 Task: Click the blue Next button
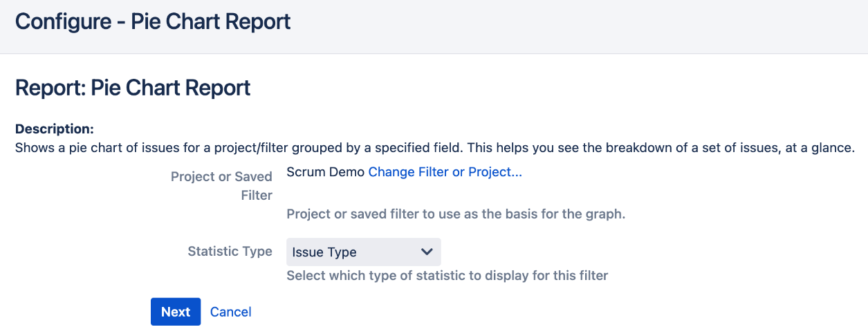[176, 312]
